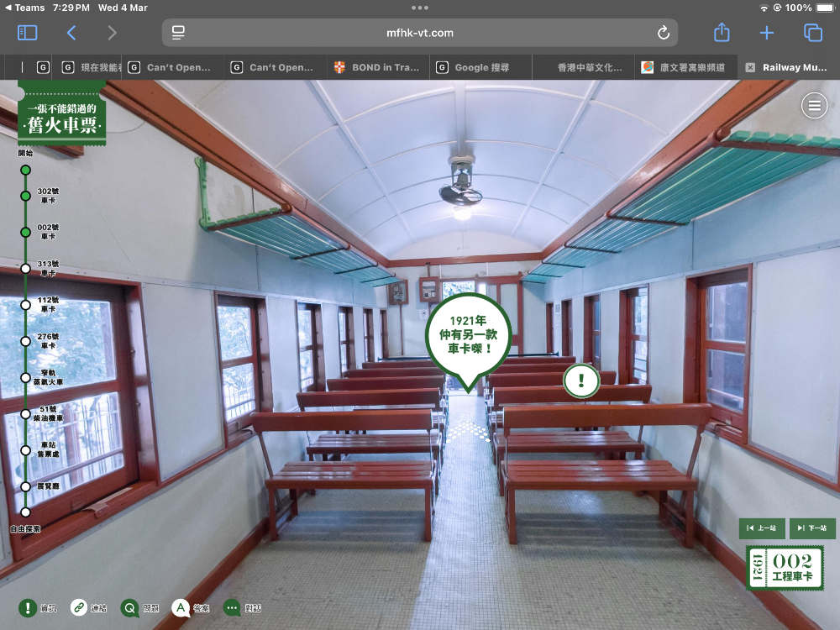
Task: Click the mfhk-vt.com address bar
Action: point(420,33)
